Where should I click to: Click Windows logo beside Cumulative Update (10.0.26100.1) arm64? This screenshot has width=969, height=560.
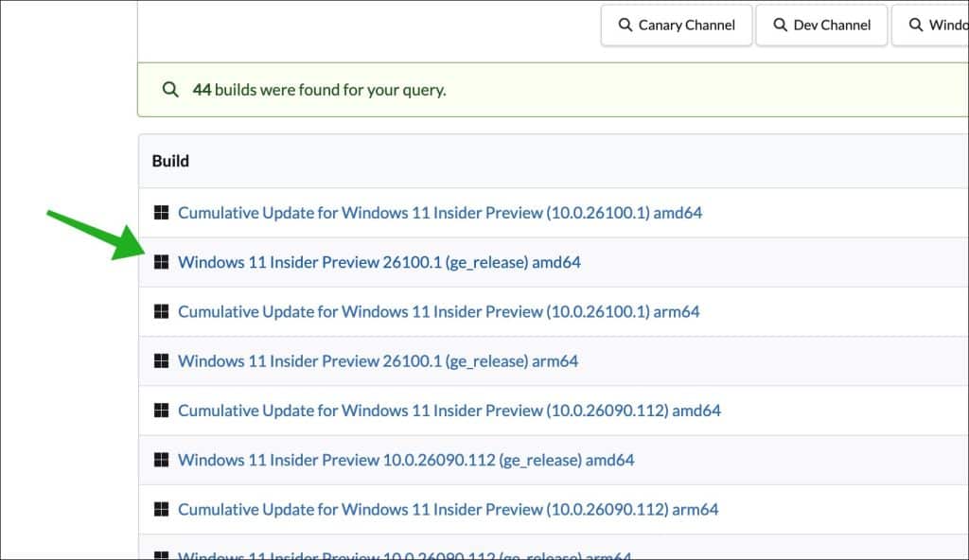click(x=161, y=311)
